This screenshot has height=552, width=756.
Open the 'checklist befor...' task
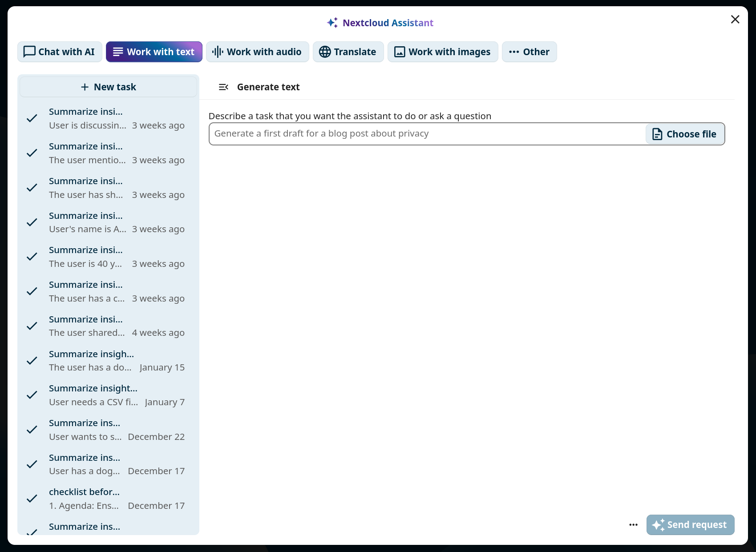click(x=108, y=499)
